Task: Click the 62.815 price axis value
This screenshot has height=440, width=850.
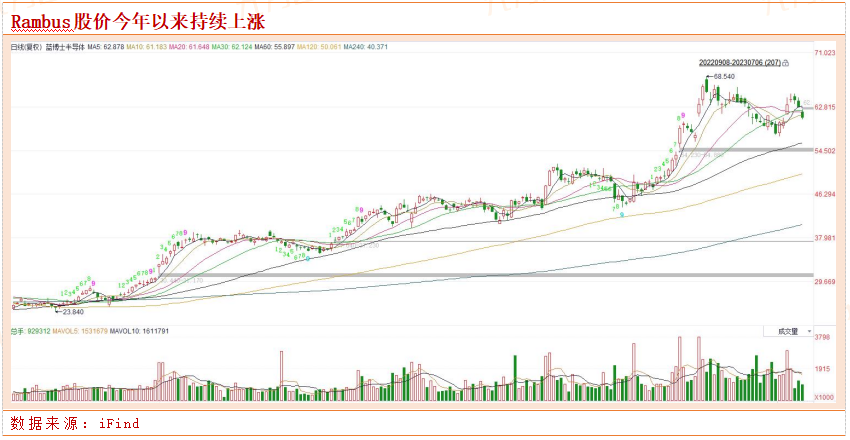Action: pos(826,107)
